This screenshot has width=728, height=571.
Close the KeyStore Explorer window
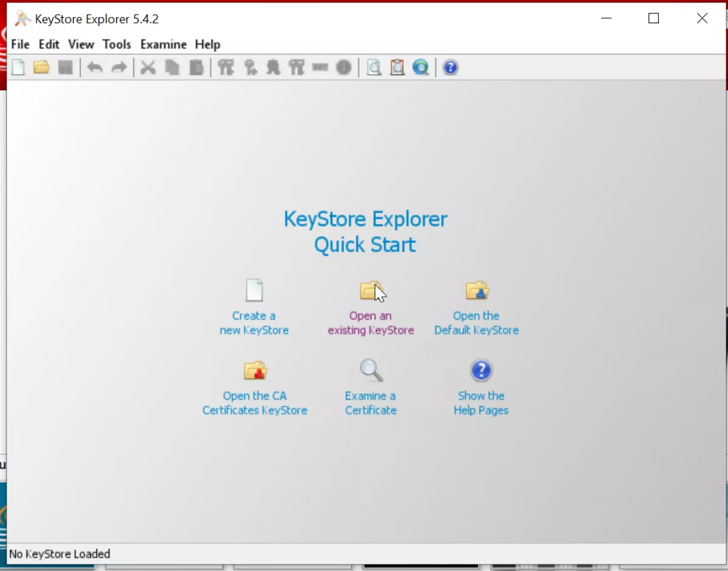702,18
